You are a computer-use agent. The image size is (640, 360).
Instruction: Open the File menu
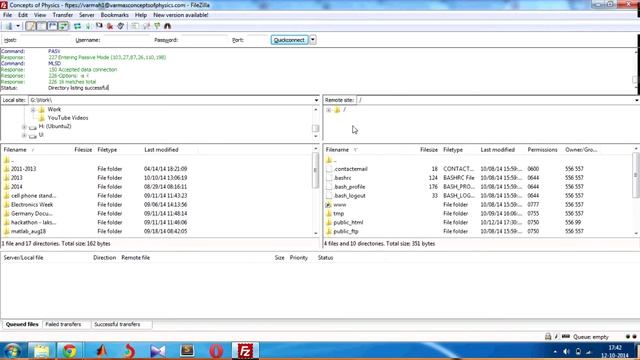7,15
